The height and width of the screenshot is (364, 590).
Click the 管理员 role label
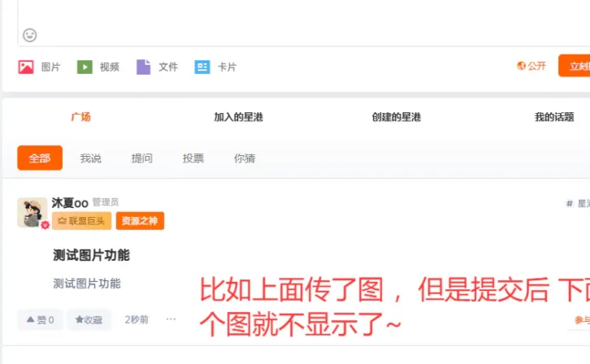point(106,202)
